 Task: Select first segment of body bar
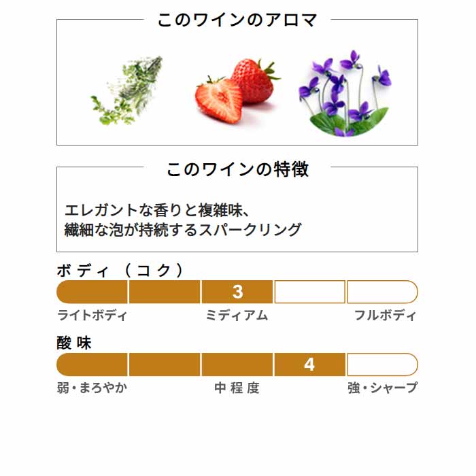[92, 292]
